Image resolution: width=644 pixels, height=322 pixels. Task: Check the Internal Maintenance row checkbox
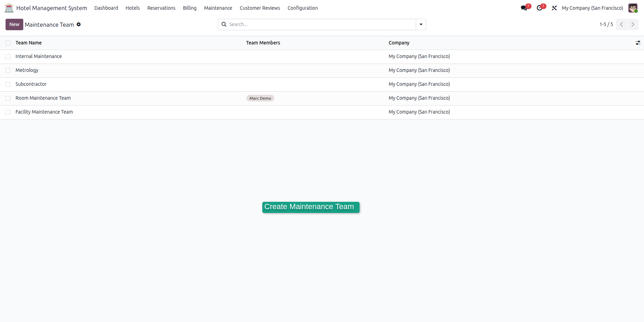click(8, 57)
